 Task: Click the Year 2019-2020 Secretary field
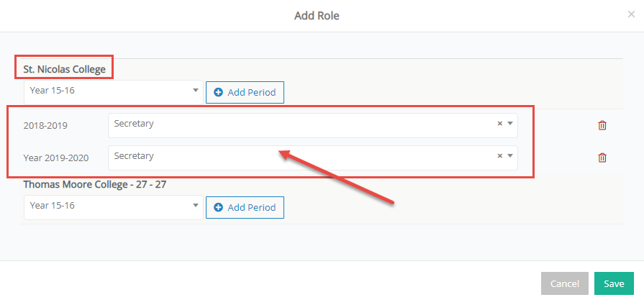(312, 158)
